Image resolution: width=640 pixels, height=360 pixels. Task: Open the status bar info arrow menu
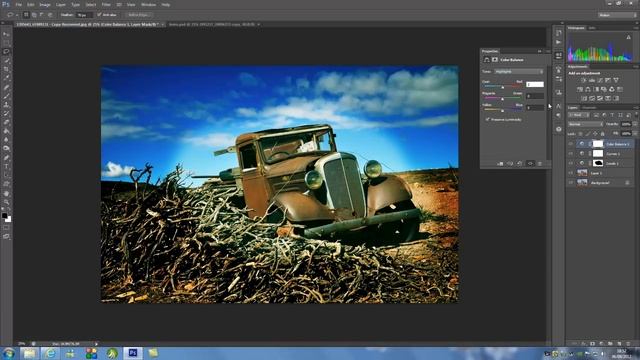tap(96, 344)
